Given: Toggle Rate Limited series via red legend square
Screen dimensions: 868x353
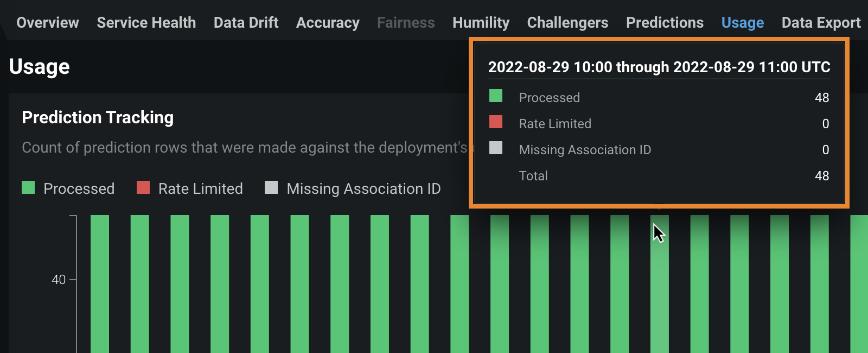Looking at the screenshot, I should (143, 188).
